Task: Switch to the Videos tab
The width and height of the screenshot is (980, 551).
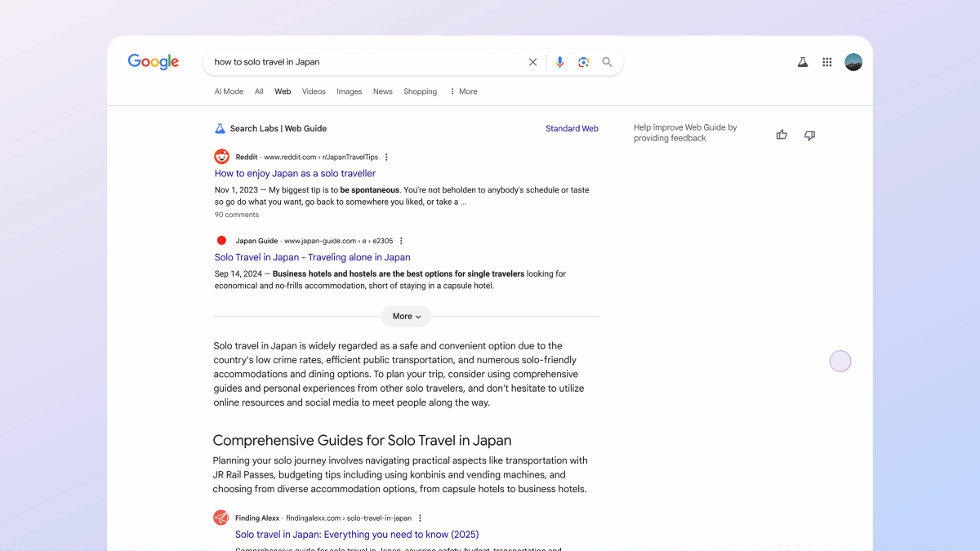Action: click(314, 91)
